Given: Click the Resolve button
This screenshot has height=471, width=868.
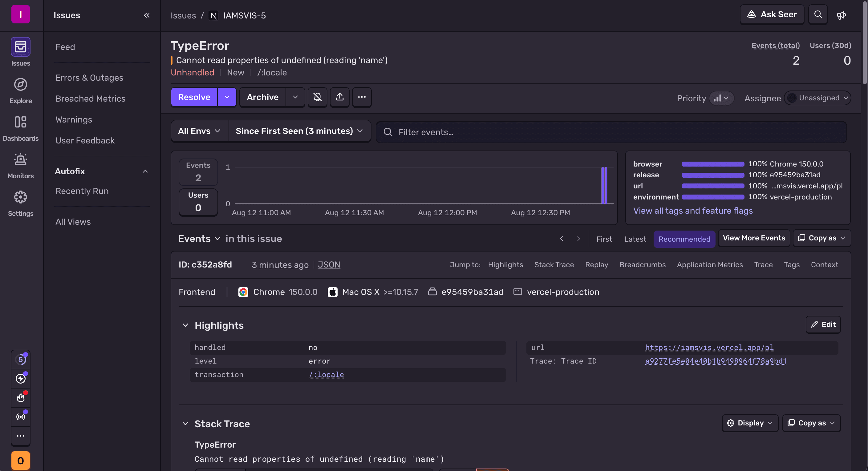Looking at the screenshot, I should click(194, 97).
